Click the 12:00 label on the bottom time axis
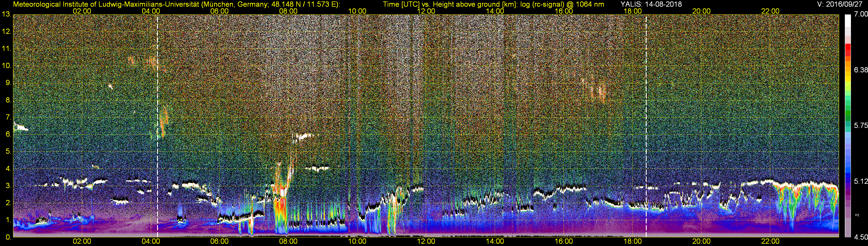The height and width of the screenshot is (246, 868). 426,241
